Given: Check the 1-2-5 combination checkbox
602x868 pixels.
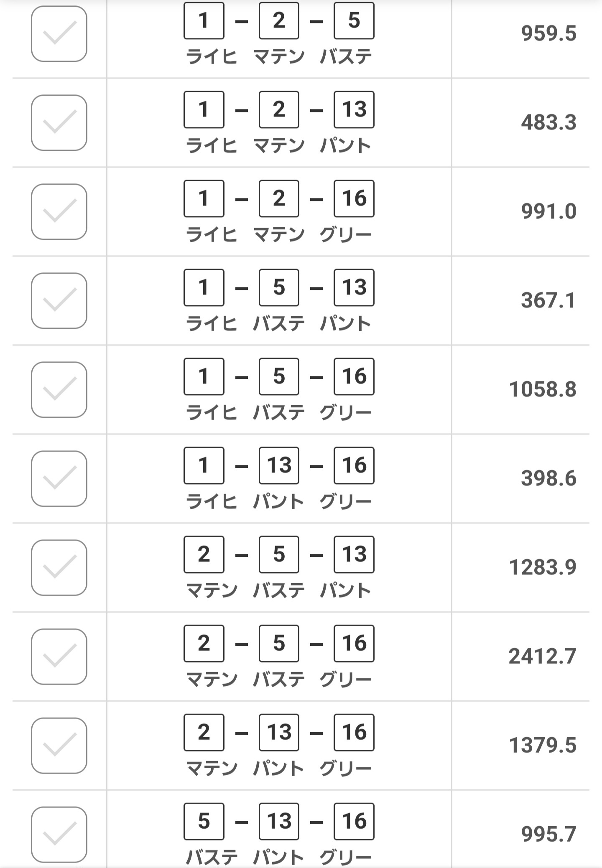Looking at the screenshot, I should (59, 34).
